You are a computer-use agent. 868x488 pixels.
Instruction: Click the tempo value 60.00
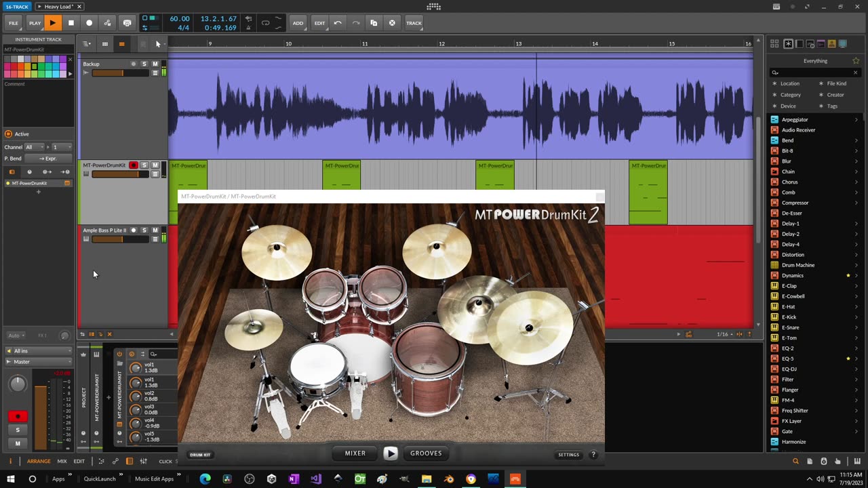[180, 19]
